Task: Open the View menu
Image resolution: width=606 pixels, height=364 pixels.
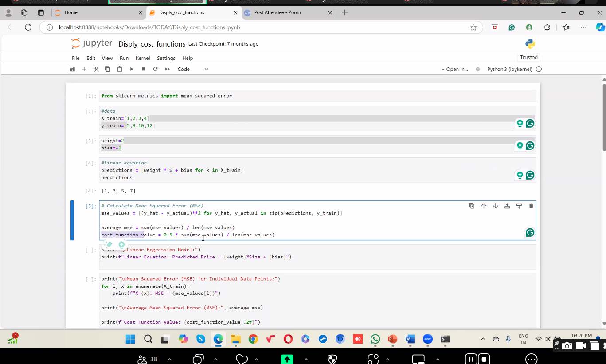Action: 107,58
